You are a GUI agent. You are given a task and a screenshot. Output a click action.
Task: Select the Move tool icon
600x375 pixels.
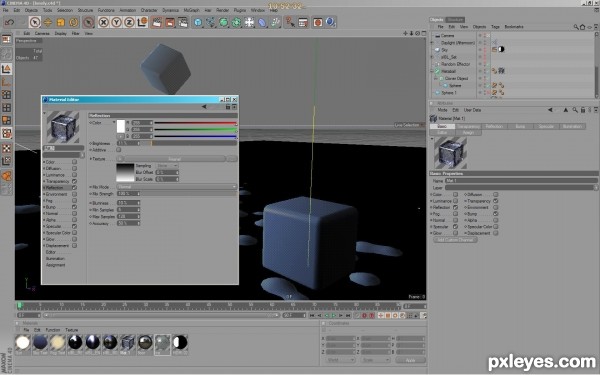pos(48,22)
